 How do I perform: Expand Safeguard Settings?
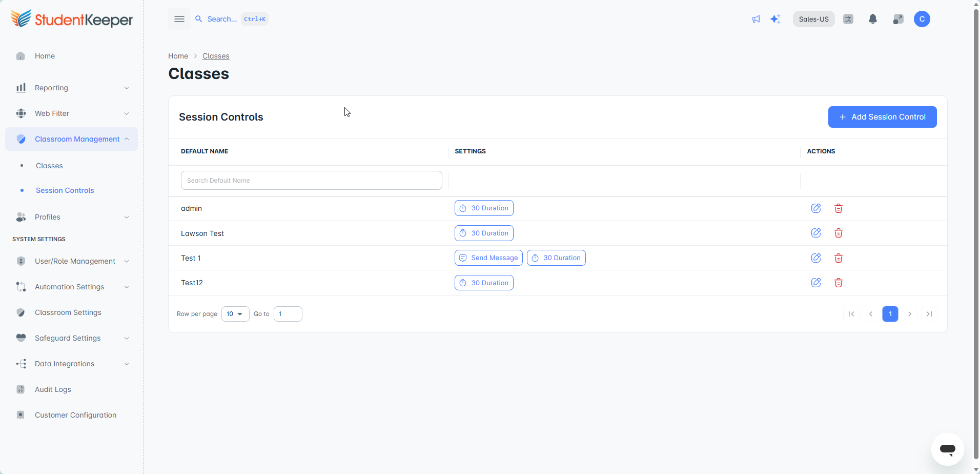point(72,338)
